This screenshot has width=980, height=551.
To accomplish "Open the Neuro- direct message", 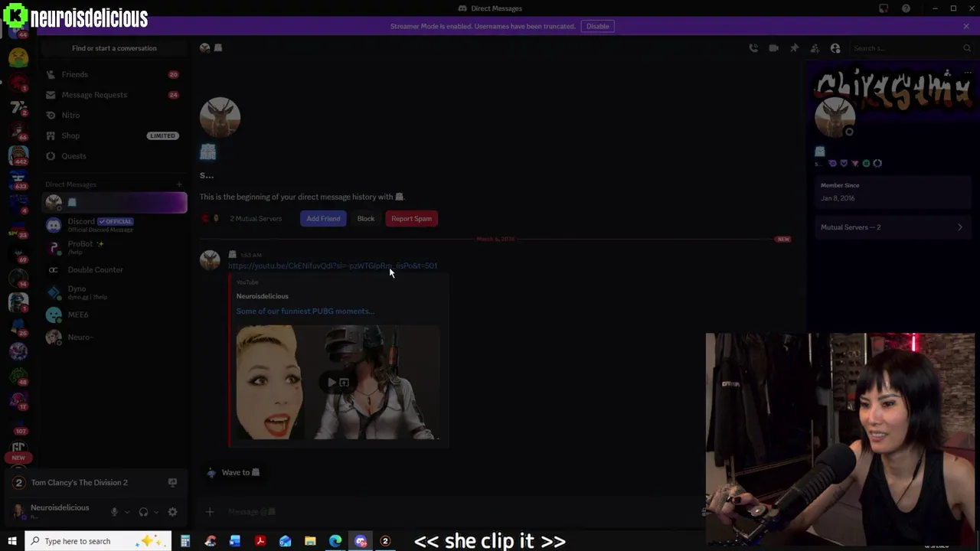I will tap(114, 337).
